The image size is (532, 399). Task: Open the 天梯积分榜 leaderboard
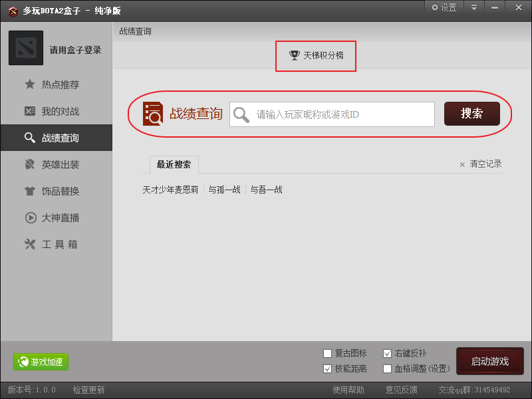tap(316, 56)
